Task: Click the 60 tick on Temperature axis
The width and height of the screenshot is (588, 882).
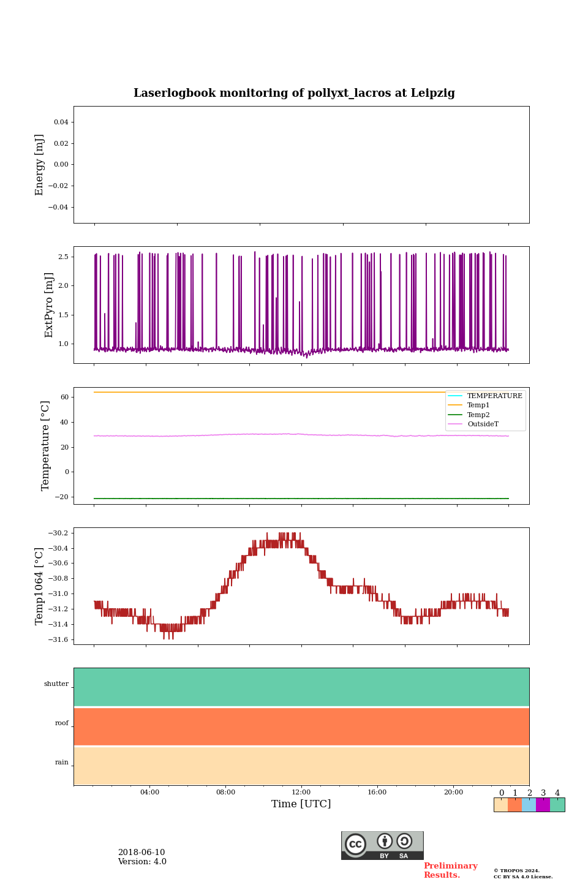Action: pos(64,397)
